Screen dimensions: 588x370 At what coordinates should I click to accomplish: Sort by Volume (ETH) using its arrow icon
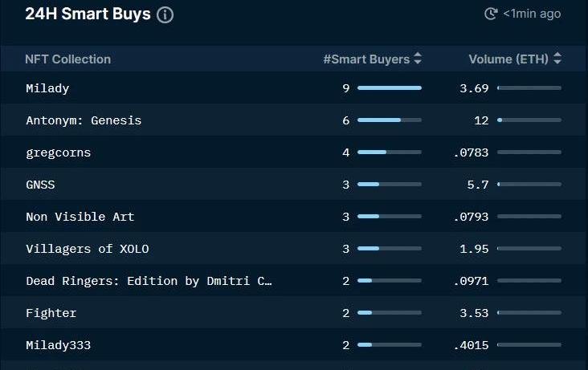(557, 59)
